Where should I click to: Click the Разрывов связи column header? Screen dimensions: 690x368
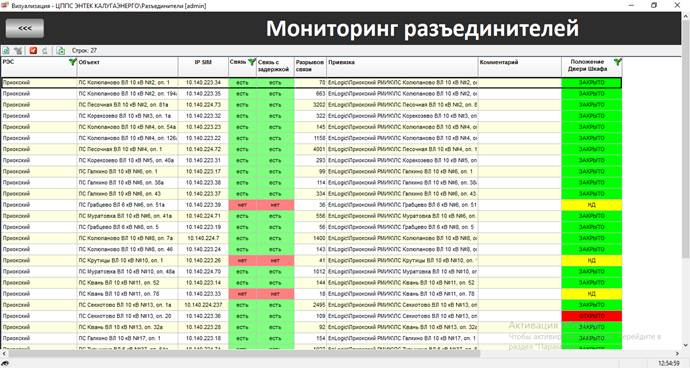coord(310,67)
